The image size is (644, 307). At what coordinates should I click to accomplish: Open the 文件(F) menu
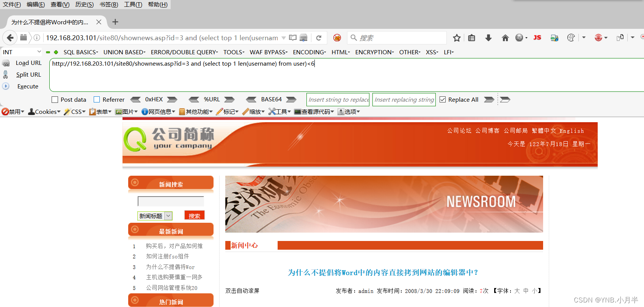pos(12,5)
